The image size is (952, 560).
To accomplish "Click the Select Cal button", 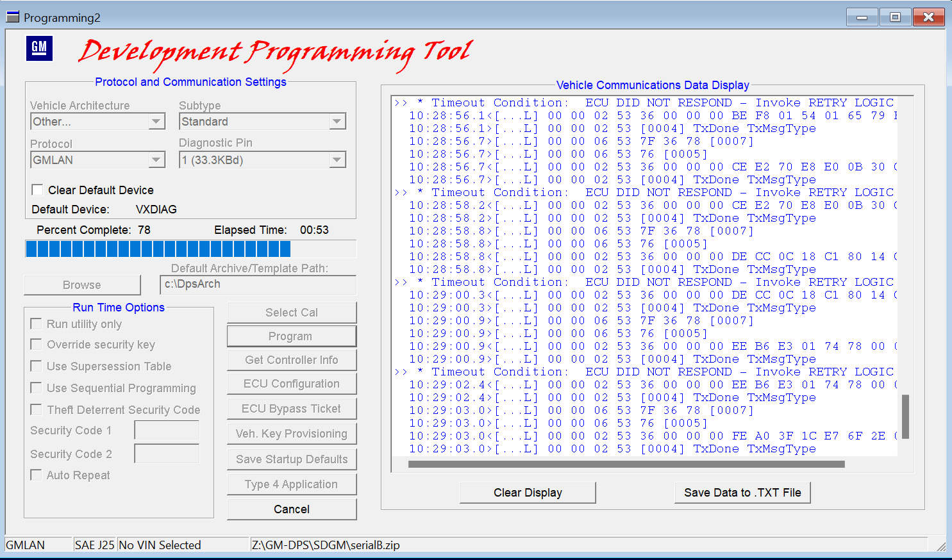I will (x=292, y=313).
